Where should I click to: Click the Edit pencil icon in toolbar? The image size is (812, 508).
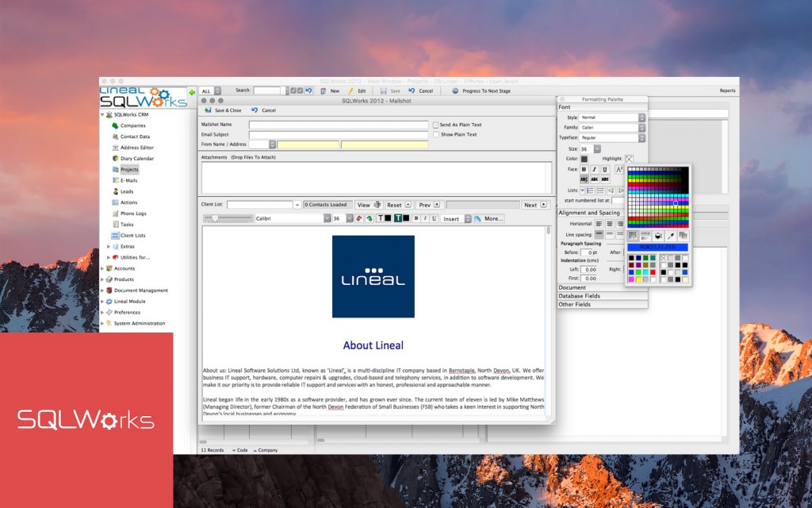click(352, 90)
